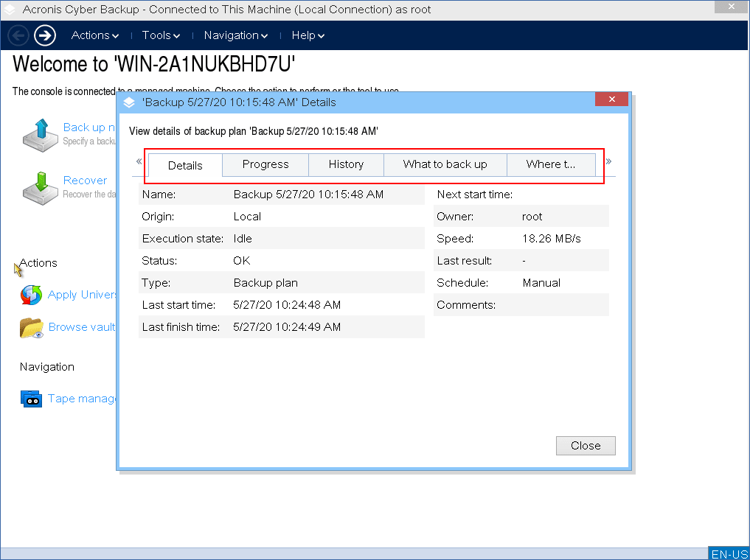Click the Acronis icon in main title bar
This screenshot has width=750, height=560.
(10, 10)
